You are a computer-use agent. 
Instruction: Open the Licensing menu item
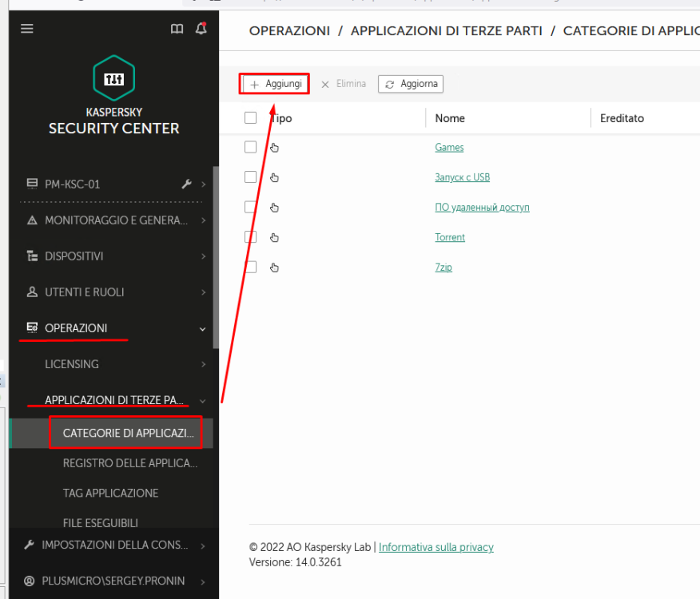(x=71, y=364)
